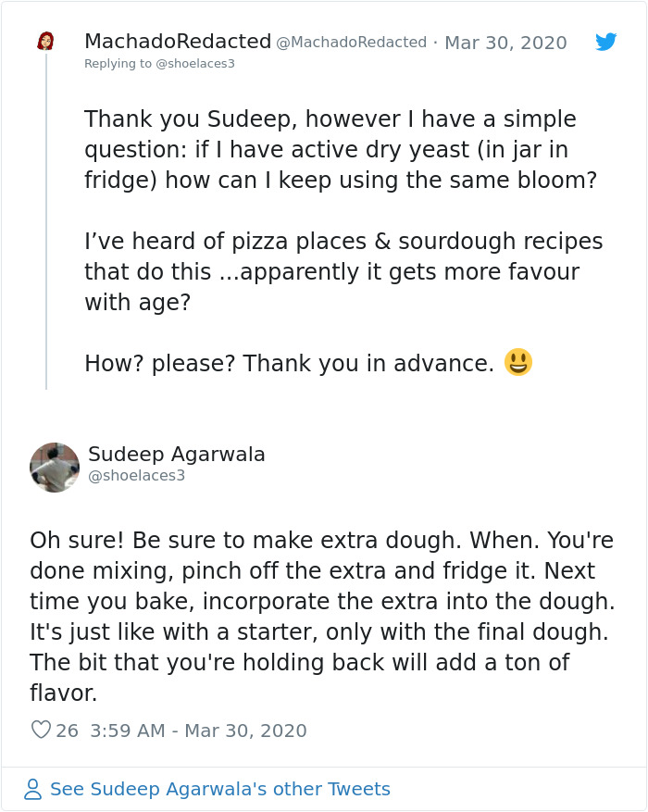Click the heart icon to like the reply
The width and height of the screenshot is (648, 812).
pyautogui.click(x=39, y=731)
